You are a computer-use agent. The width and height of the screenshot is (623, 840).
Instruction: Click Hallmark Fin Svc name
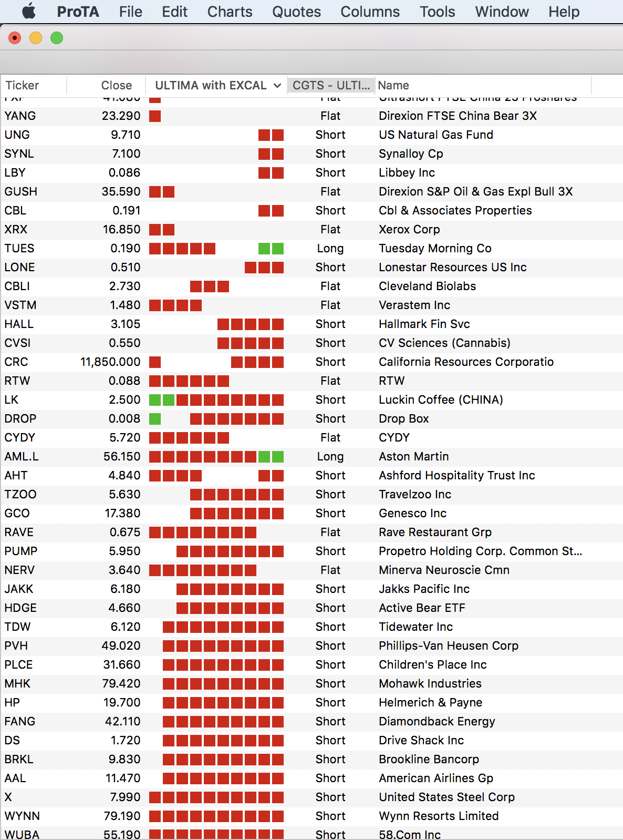pyautogui.click(x=424, y=324)
